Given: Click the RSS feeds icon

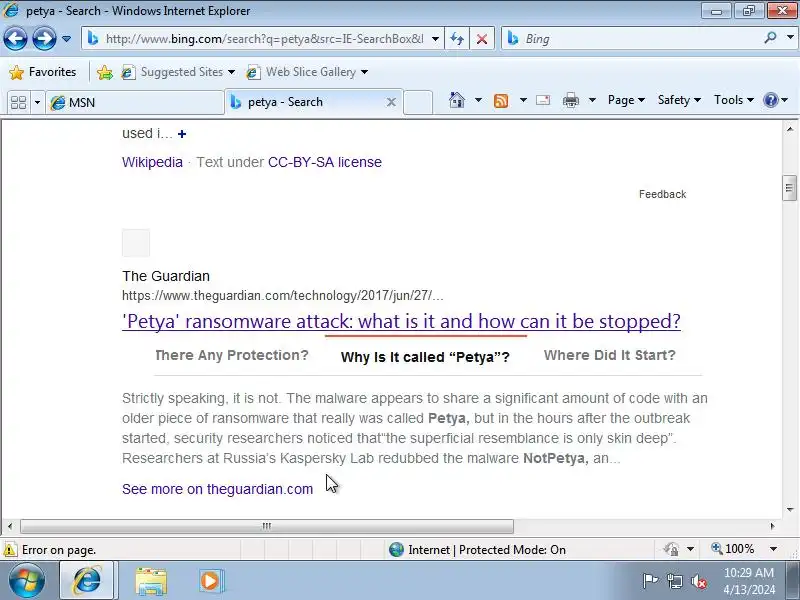Looking at the screenshot, I should pyautogui.click(x=501, y=101).
